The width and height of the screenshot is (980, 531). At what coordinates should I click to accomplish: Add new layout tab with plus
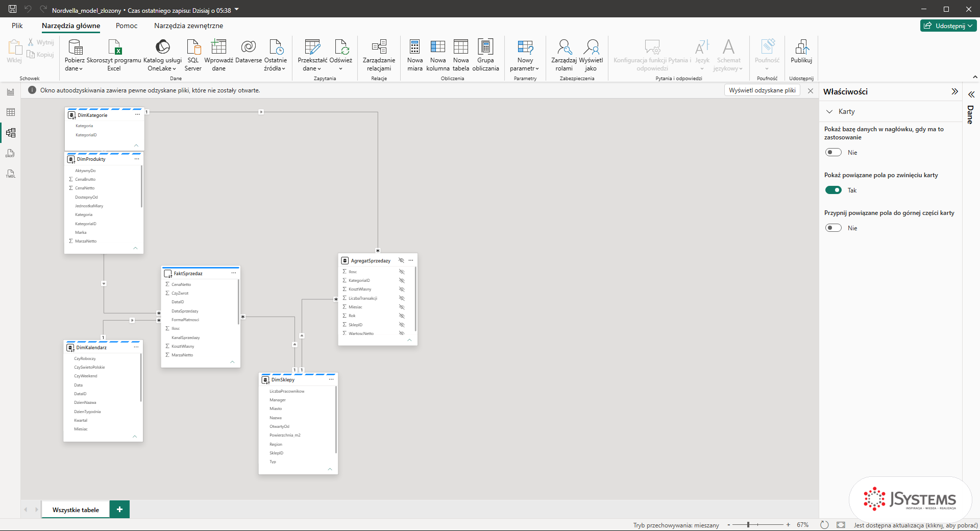point(119,510)
